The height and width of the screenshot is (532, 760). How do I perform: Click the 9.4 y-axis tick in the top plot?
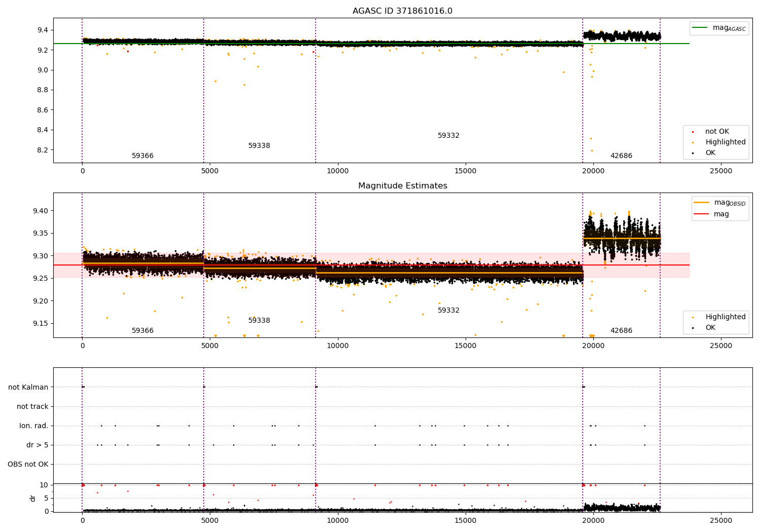pyautogui.click(x=43, y=30)
